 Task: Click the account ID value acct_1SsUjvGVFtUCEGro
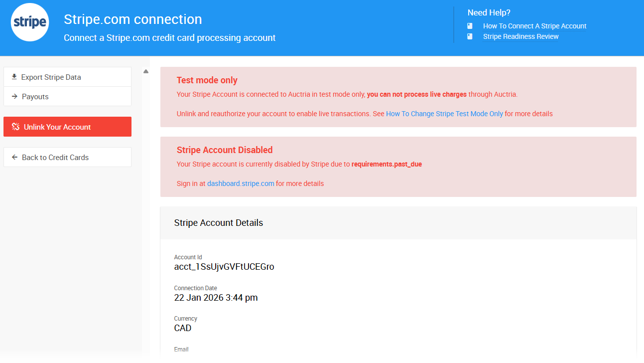point(224,267)
